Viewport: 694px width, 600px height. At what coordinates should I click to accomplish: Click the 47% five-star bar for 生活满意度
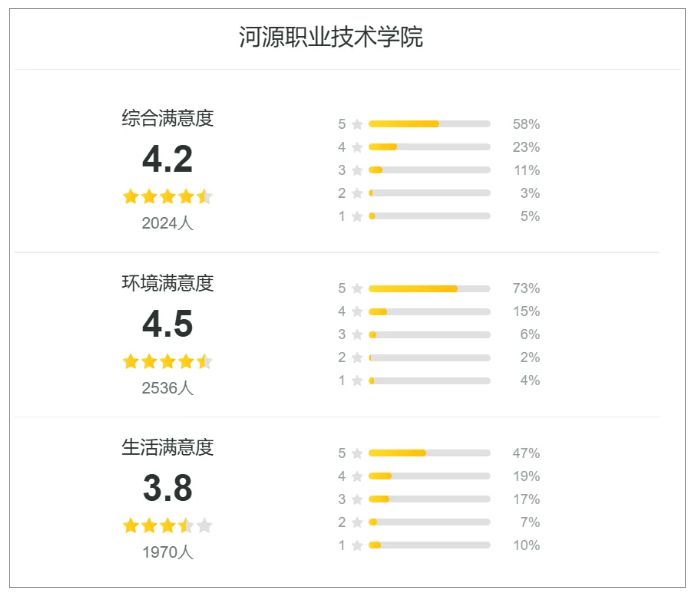[x=429, y=453]
